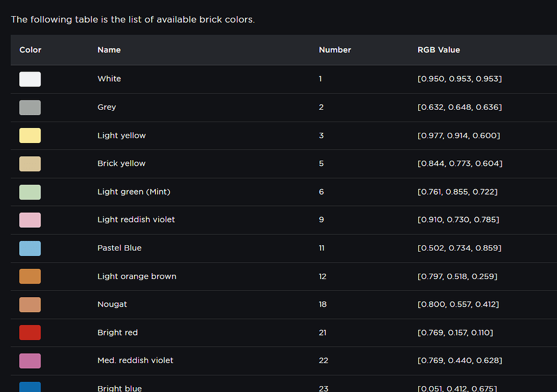Click the "Light green (Mint)" name
Viewport: 557px width, 392px height.
(134, 192)
